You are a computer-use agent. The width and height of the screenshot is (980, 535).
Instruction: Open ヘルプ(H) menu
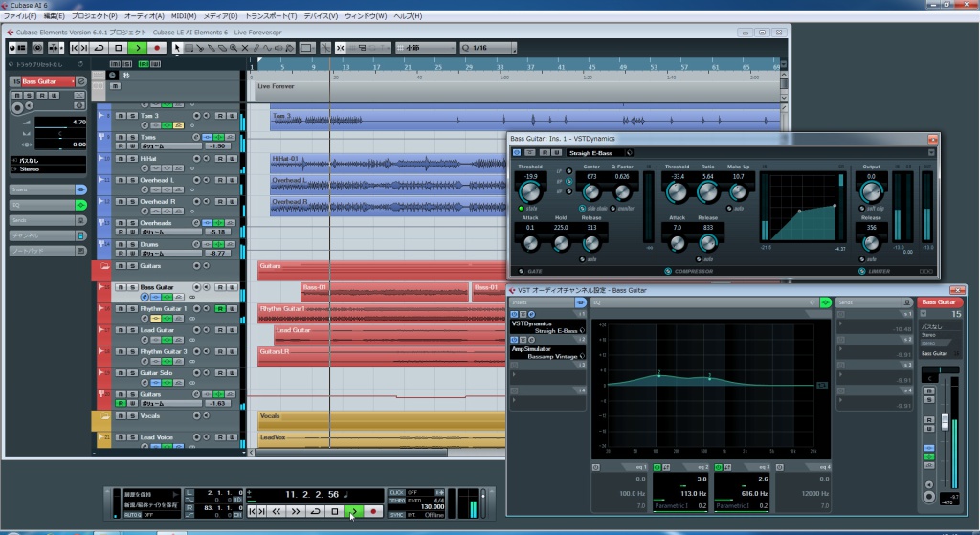coord(408,16)
